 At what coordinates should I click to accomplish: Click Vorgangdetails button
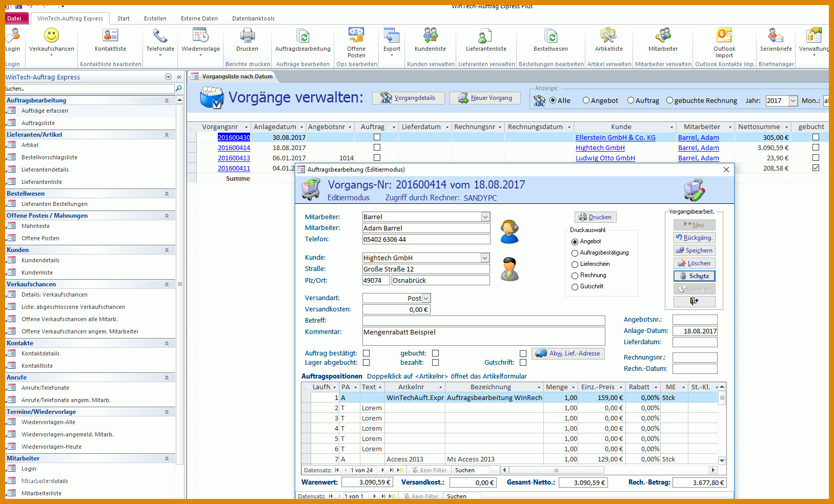click(x=408, y=98)
